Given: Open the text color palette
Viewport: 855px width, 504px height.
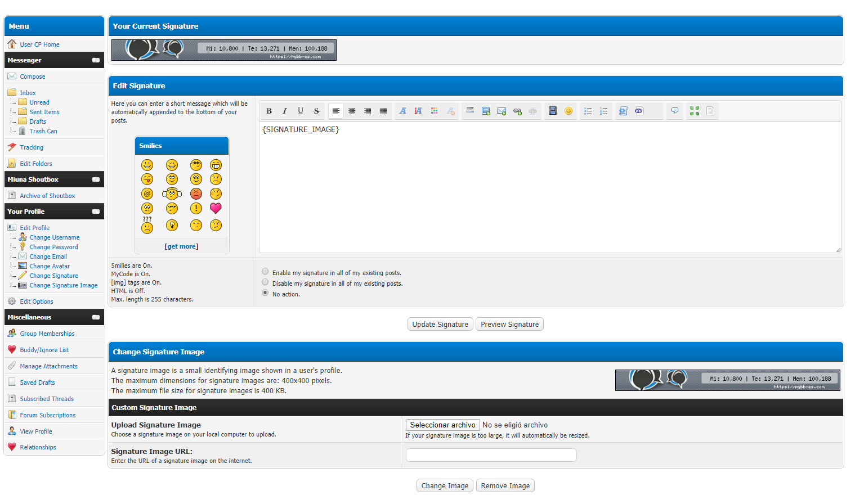Looking at the screenshot, I should 434,111.
